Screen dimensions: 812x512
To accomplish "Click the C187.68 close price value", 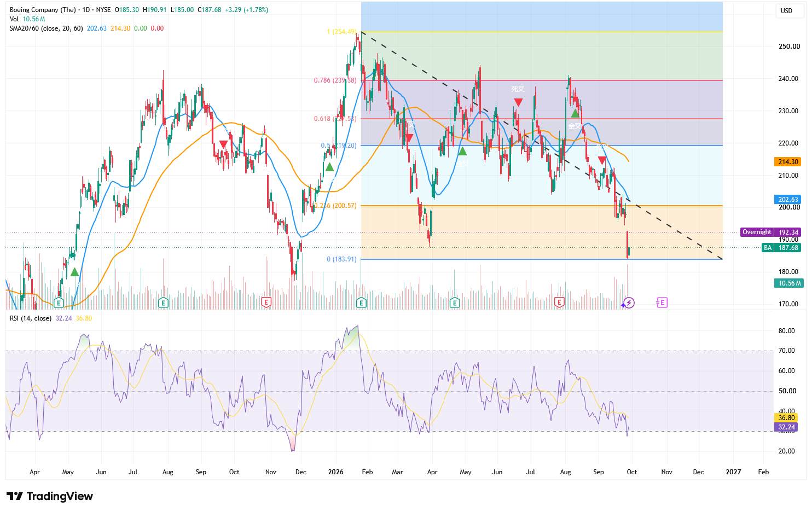I will tap(209, 10).
